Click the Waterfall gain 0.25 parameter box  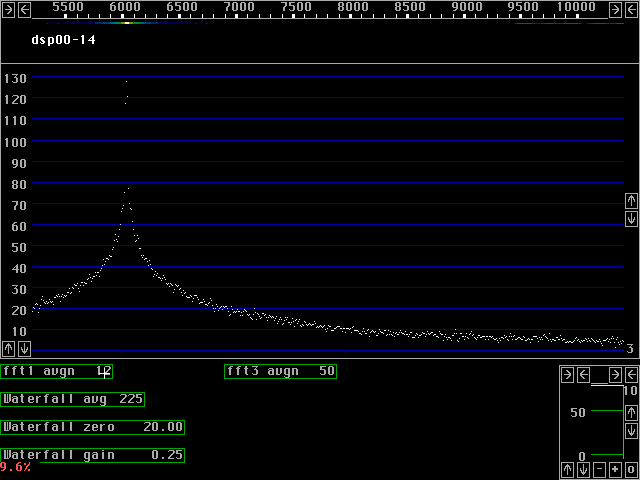[92, 455]
